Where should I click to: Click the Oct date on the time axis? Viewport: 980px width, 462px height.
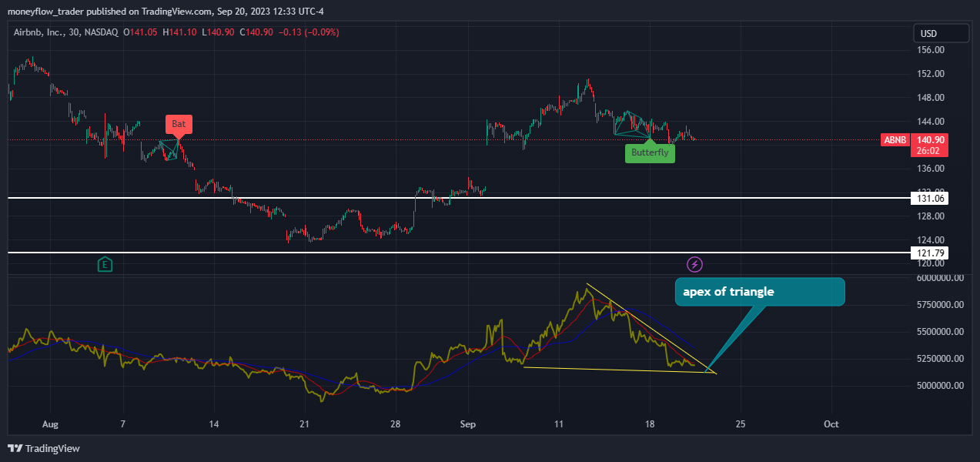831,424
